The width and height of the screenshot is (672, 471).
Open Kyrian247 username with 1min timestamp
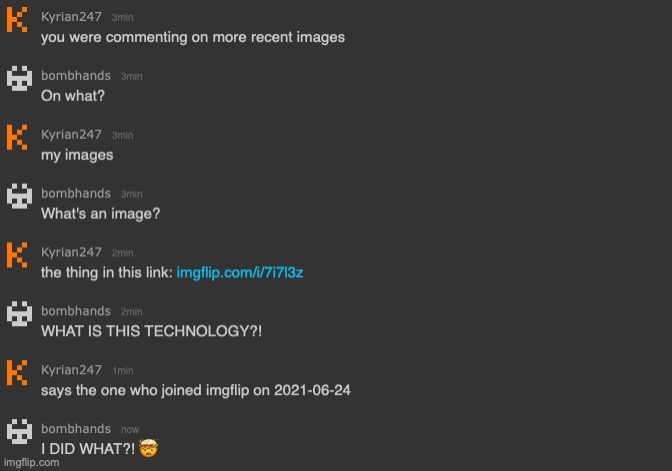click(71, 370)
